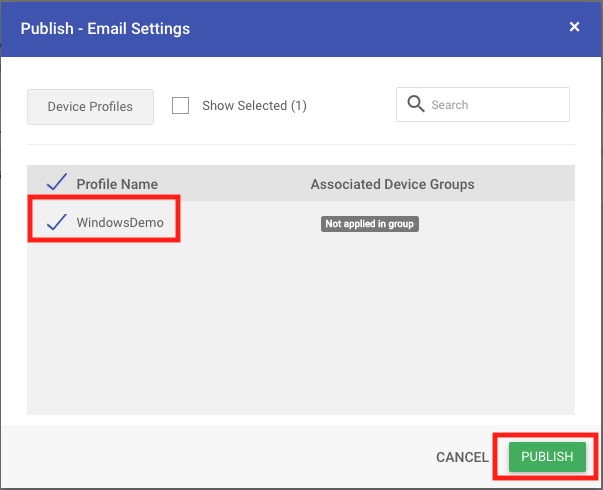Close the Publish - Email Settings dialog
Viewport: 603px width, 490px height.
(574, 27)
